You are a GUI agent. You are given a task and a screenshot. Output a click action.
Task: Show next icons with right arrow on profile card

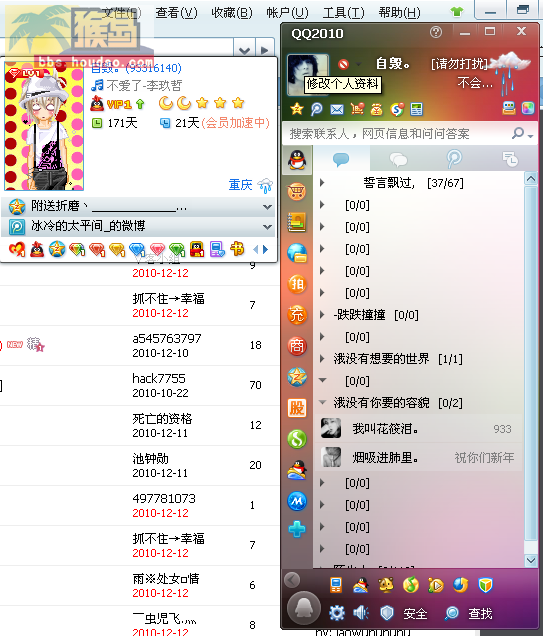[266, 249]
